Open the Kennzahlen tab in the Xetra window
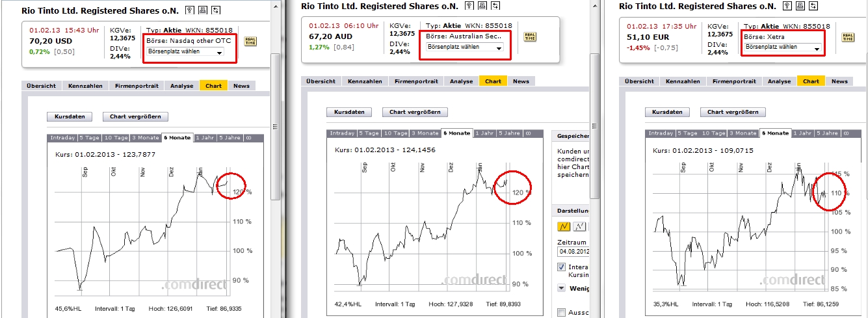 point(683,81)
